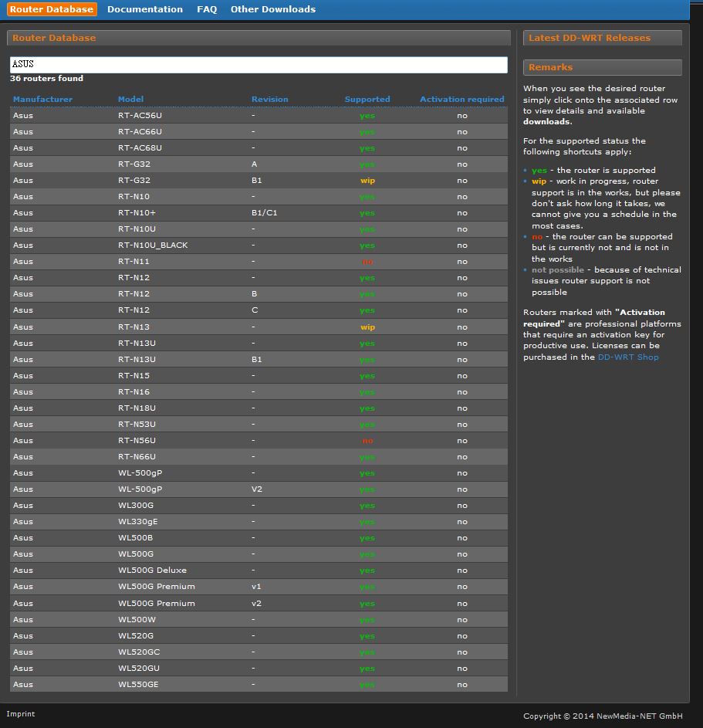Select the RT-N53U router row
703x728 pixels.
[259, 425]
